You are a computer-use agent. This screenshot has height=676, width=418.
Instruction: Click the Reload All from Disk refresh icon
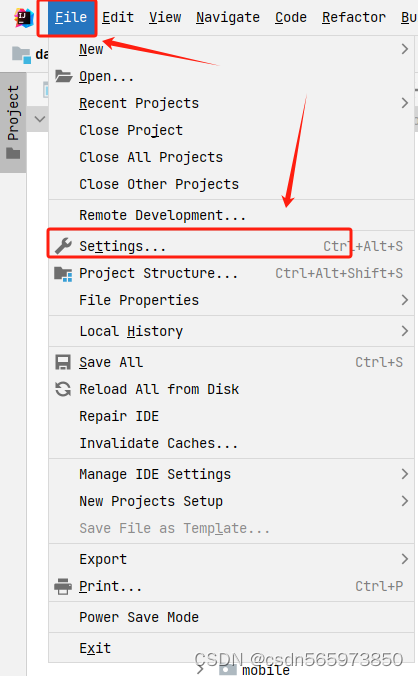point(63,389)
